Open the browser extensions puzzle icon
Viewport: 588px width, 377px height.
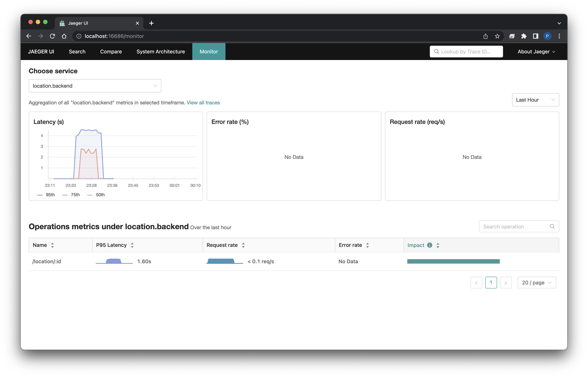pyautogui.click(x=524, y=36)
